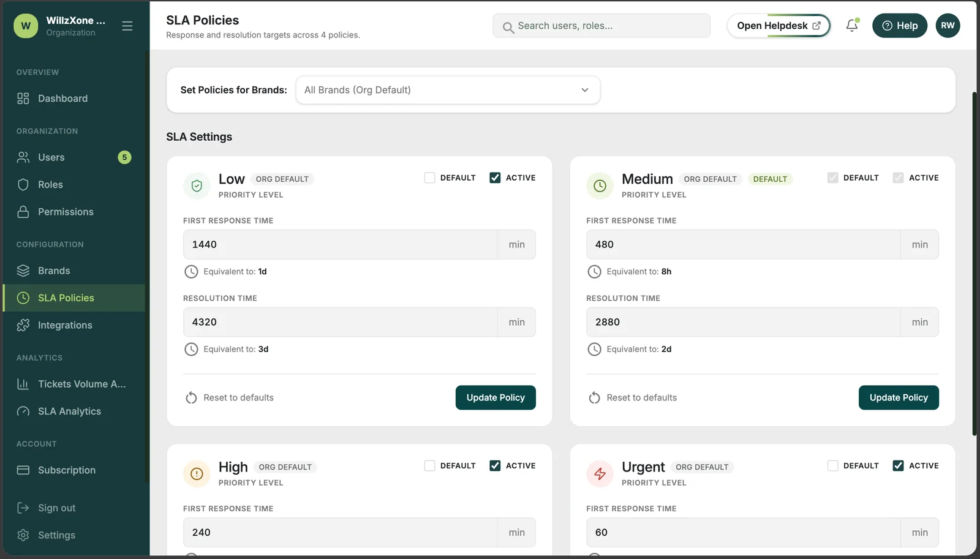Click the Dashboard grid icon in sidebar
This screenshot has height=559, width=980.
coord(23,99)
